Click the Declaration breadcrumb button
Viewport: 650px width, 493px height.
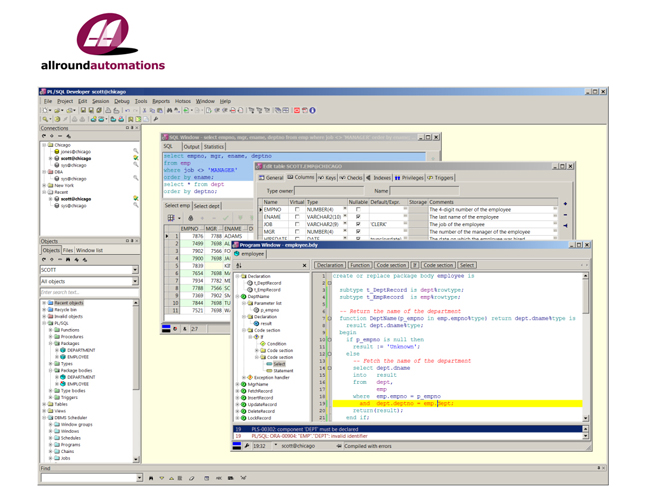point(330,265)
